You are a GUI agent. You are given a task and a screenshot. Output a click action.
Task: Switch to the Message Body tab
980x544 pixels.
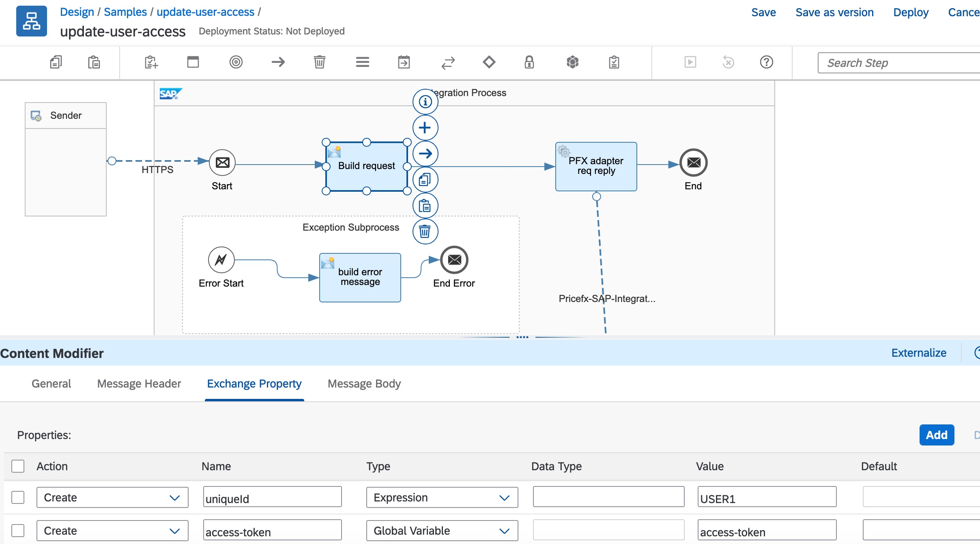tap(364, 383)
